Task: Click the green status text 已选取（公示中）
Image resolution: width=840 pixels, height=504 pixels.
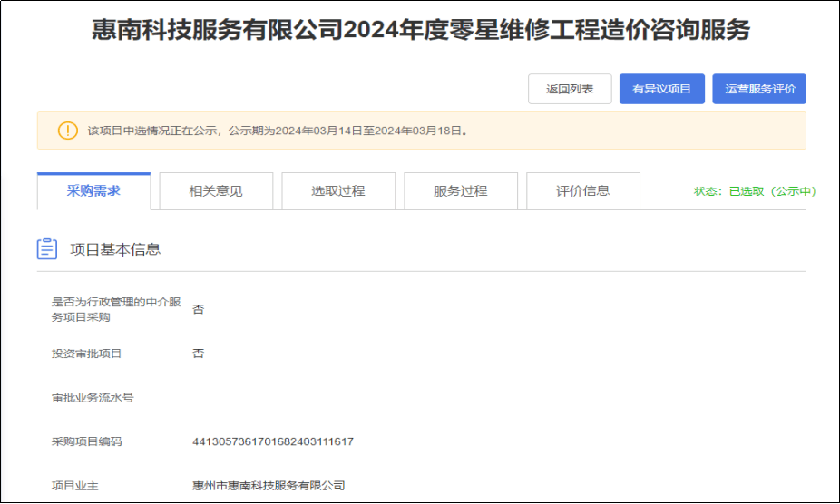Action: (755, 191)
